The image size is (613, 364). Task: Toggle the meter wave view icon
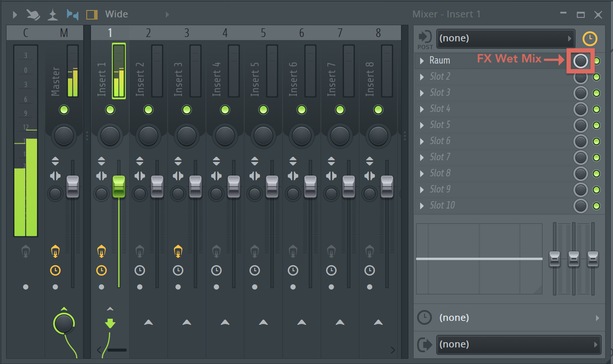pos(73,15)
